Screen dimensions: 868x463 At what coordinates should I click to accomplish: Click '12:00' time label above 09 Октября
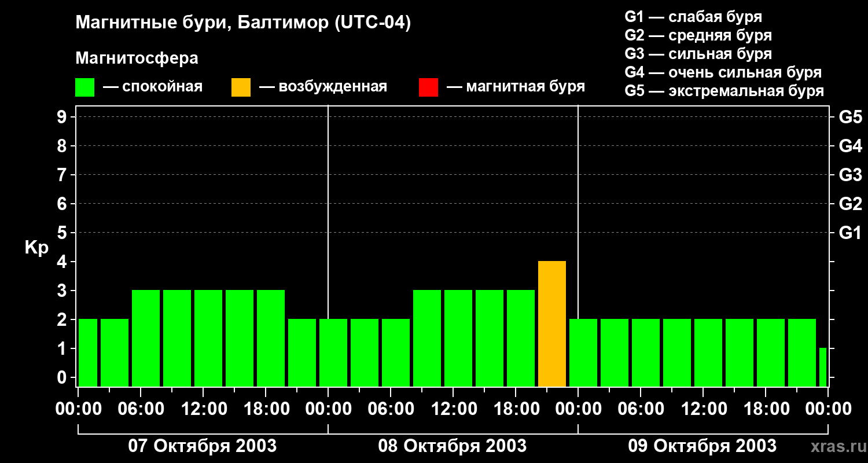703,409
